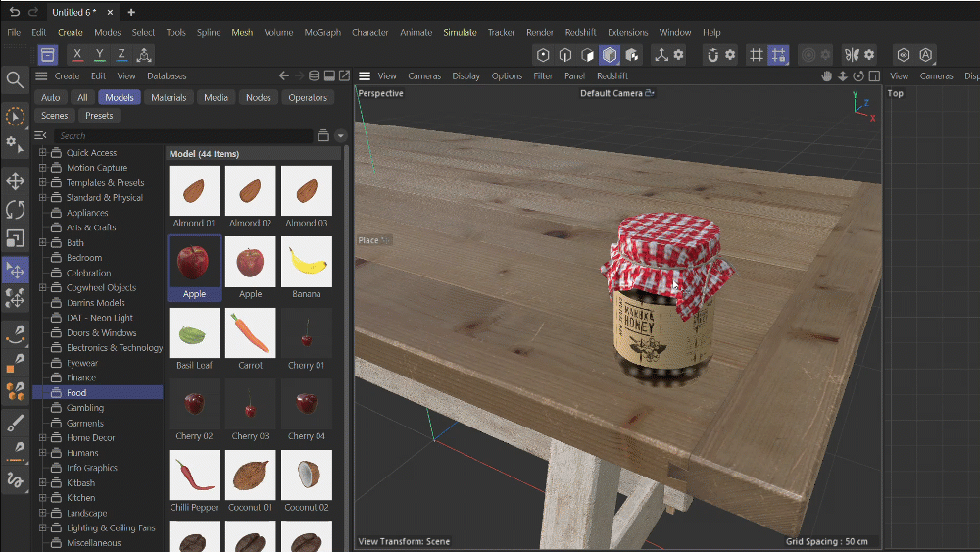Select the Live Selection tool
This screenshot has width=980, height=552.
pyautogui.click(x=15, y=117)
